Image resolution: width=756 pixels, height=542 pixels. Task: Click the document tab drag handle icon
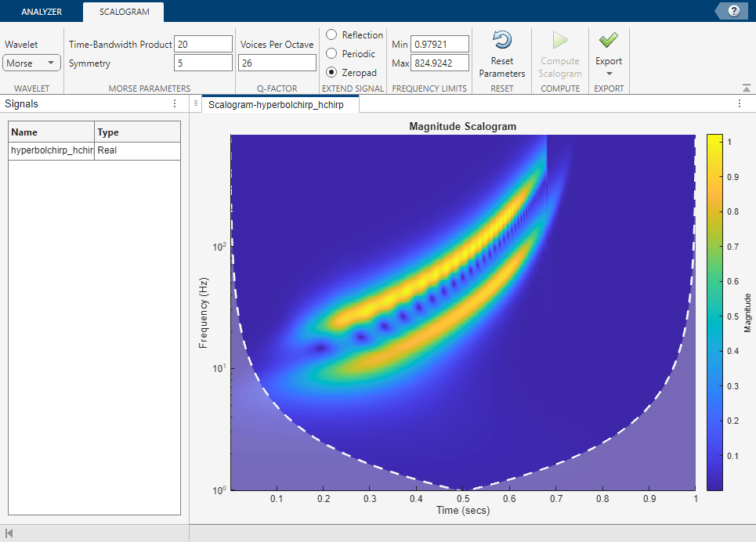tap(196, 103)
